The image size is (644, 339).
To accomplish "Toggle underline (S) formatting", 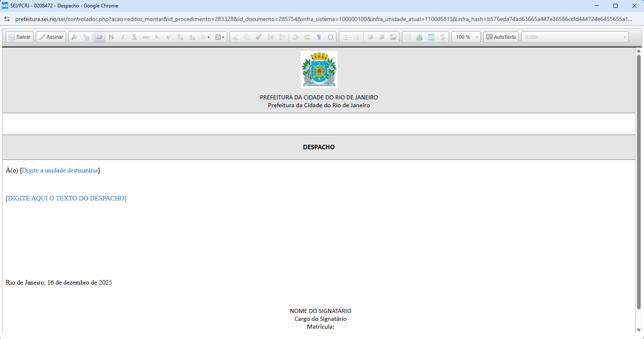I will [134, 37].
